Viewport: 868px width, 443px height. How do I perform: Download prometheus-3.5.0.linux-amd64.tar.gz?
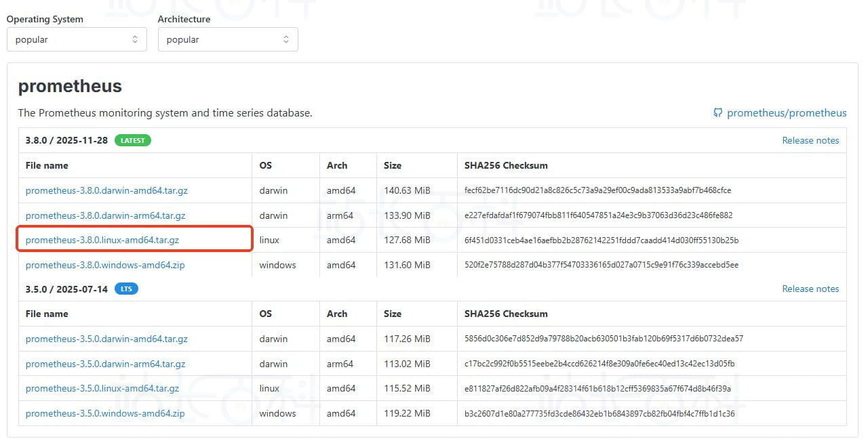point(102,388)
